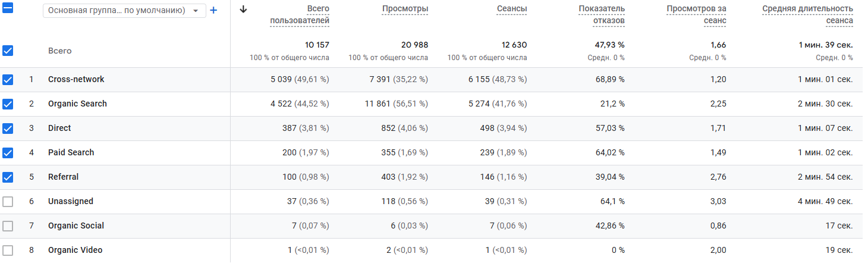Click the plus icon to add dimension
This screenshot has height=263, width=868.
point(214,10)
